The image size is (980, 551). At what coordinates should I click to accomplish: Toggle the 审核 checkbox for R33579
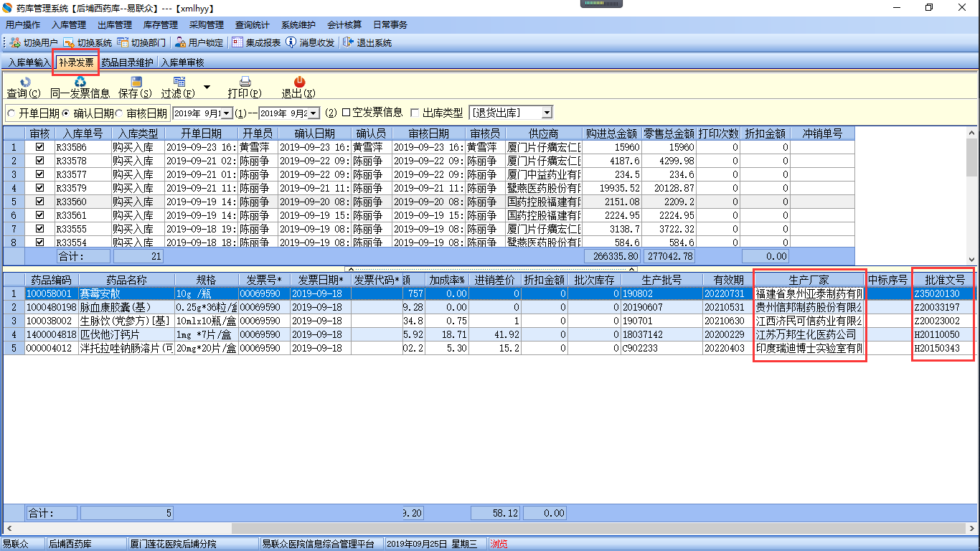tap(39, 188)
